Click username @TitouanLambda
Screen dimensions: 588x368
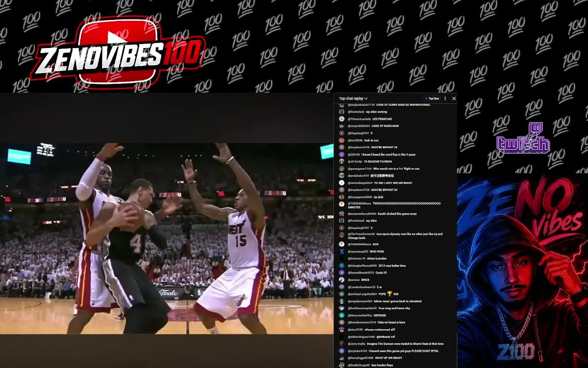[x=359, y=119]
